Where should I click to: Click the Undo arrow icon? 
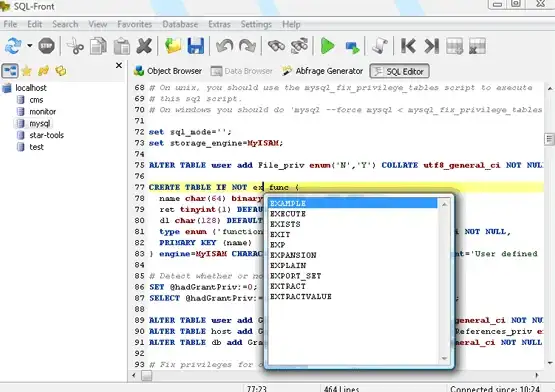point(224,46)
